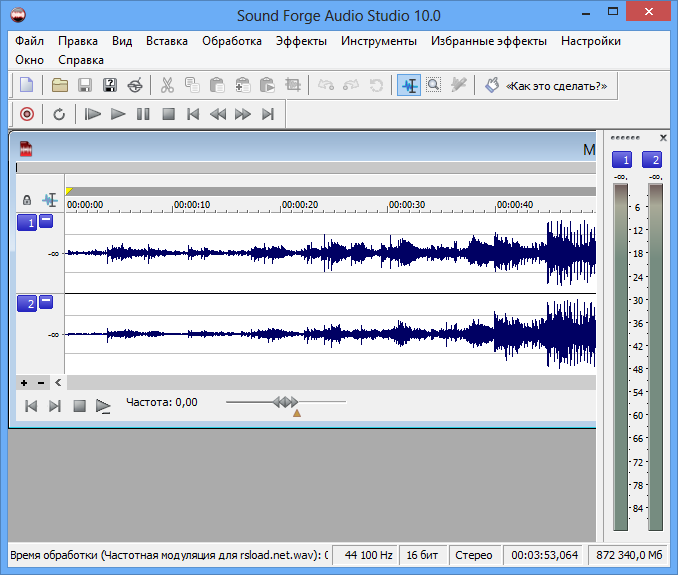The width and height of the screenshot is (678, 575).
Task: Toggle channel 2 selection button in track header
Action: coord(27,303)
